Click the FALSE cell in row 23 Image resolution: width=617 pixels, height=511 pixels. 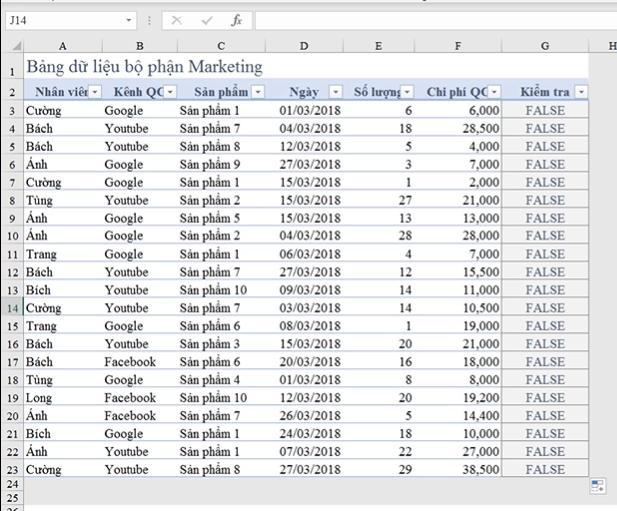point(545,470)
